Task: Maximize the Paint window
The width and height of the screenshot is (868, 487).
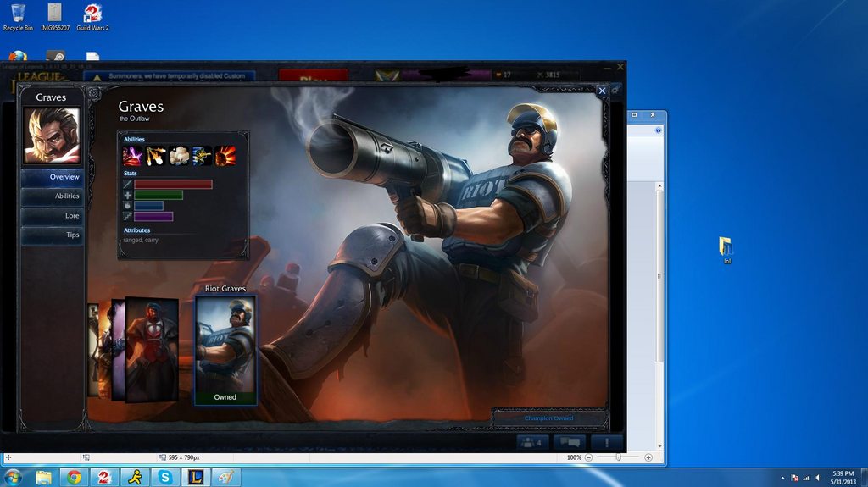Action: [x=634, y=114]
